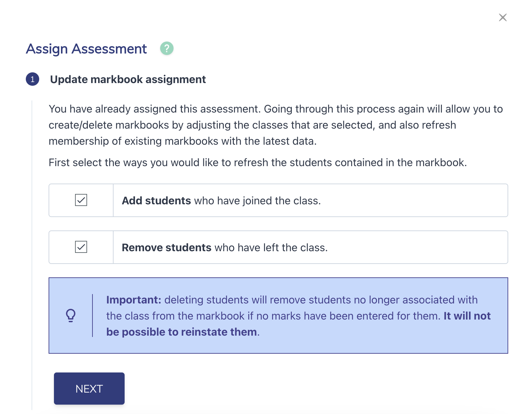Open the green help question mark icon
Image resolution: width=532 pixels, height=414 pixels.
point(167,48)
